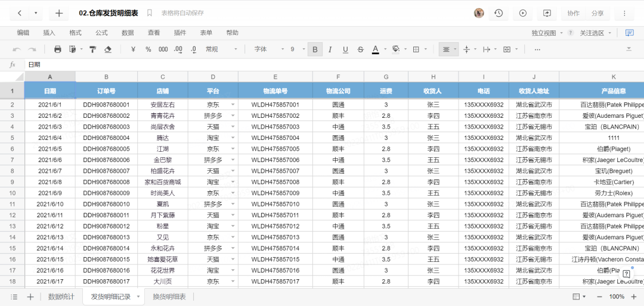Click the borders icon

coord(416,49)
